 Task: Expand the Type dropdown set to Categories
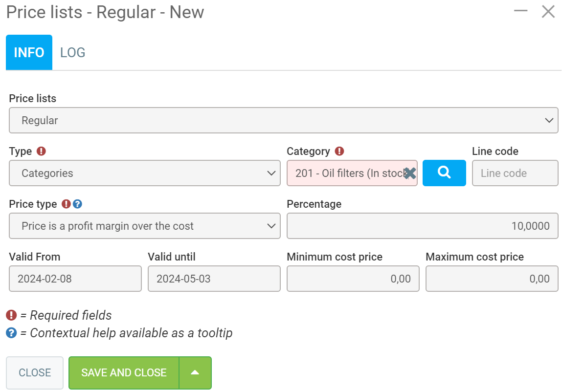[x=144, y=173]
